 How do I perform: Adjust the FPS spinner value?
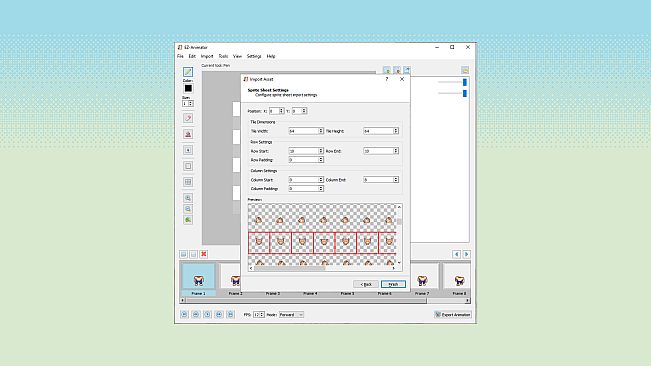coord(259,315)
